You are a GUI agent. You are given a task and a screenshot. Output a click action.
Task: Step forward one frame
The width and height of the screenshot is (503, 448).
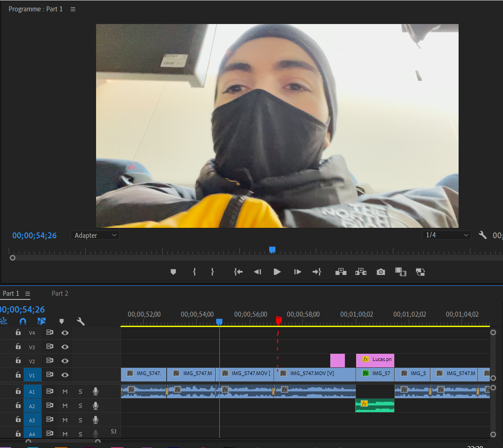297,272
